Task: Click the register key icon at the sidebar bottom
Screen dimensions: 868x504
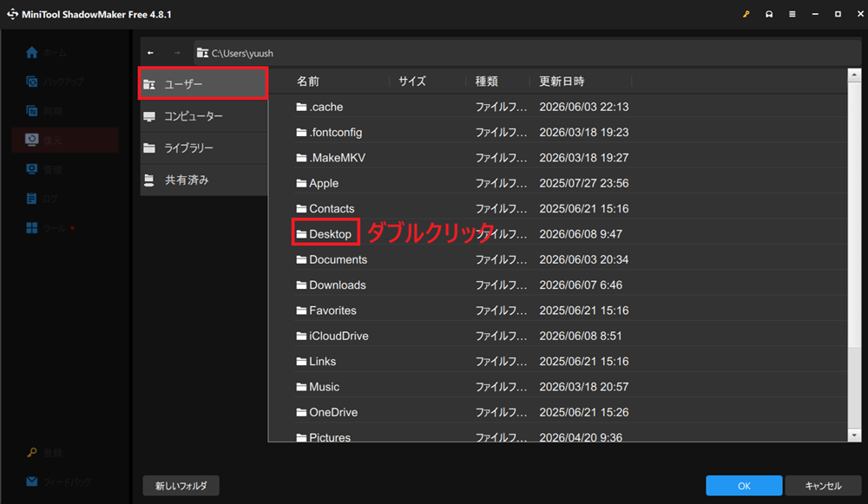Action: [32, 453]
